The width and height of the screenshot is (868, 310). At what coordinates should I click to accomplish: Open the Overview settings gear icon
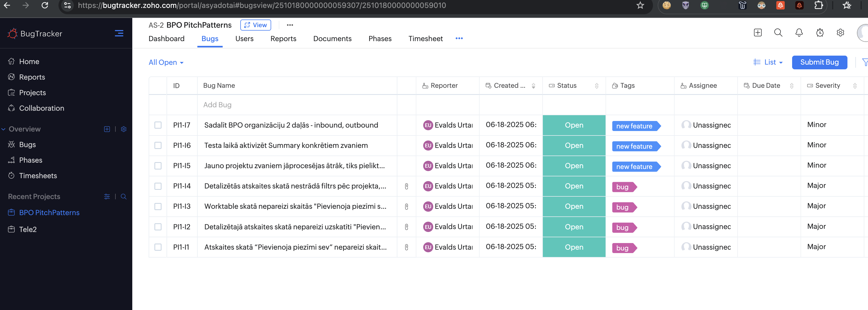(x=124, y=129)
